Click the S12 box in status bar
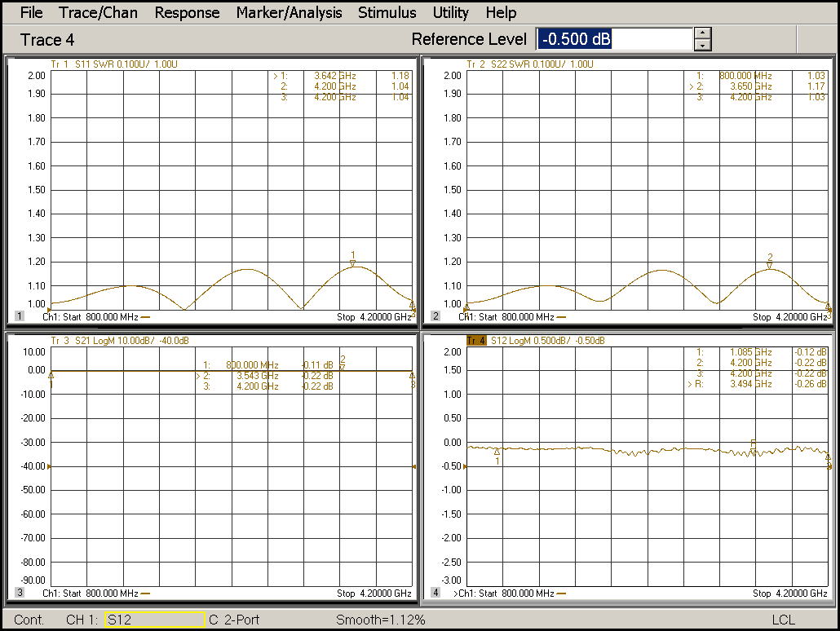The image size is (840, 631). tap(154, 620)
